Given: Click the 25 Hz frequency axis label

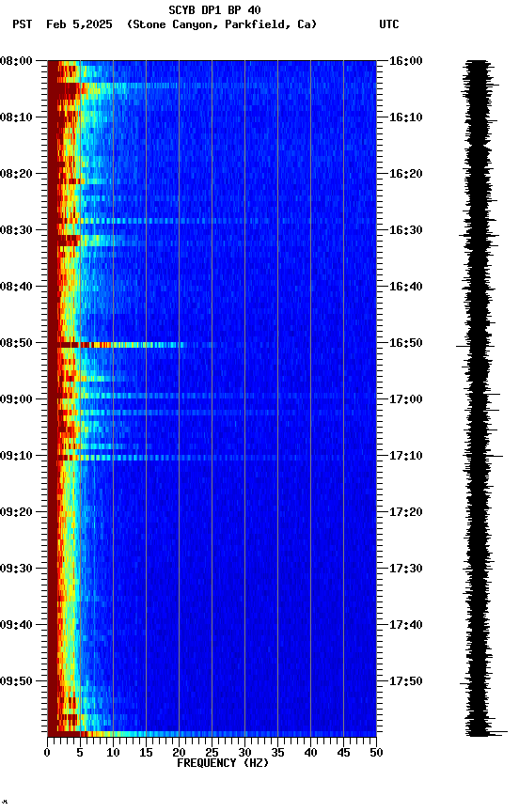Looking at the screenshot, I should 212,753.
